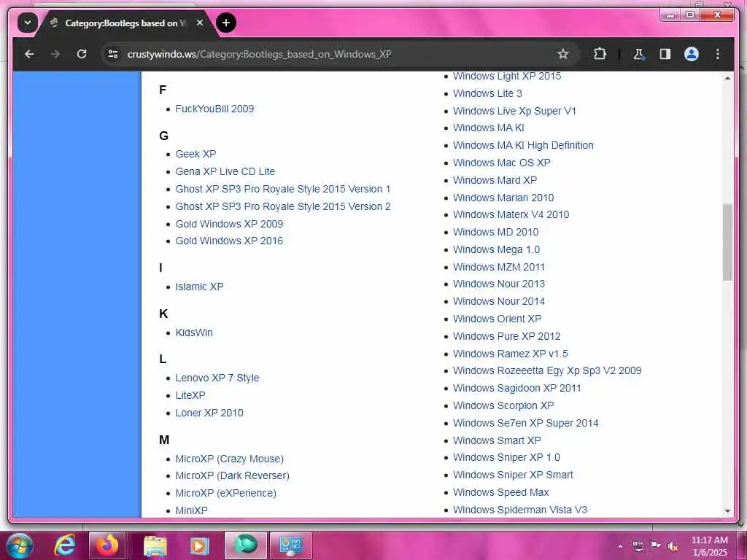
Task: Switch to the green browser taskbar button
Action: (245, 545)
